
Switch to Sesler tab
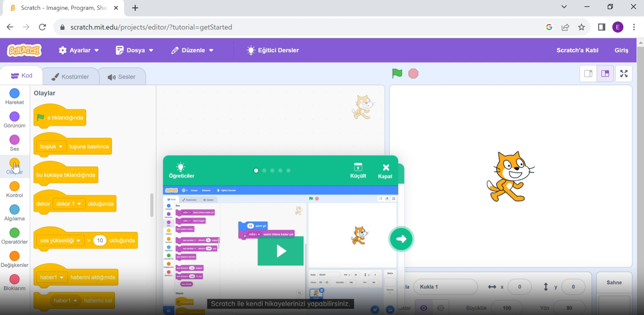[122, 77]
